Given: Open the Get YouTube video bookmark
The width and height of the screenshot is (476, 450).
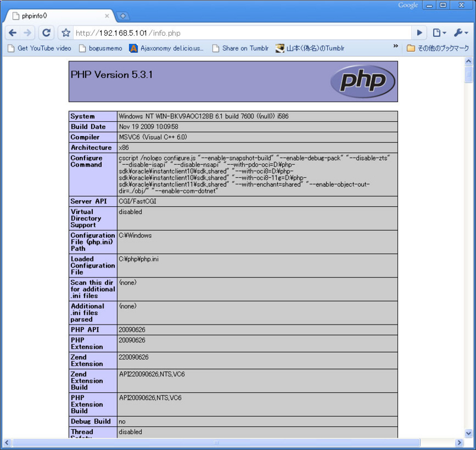Looking at the screenshot, I should 39,48.
